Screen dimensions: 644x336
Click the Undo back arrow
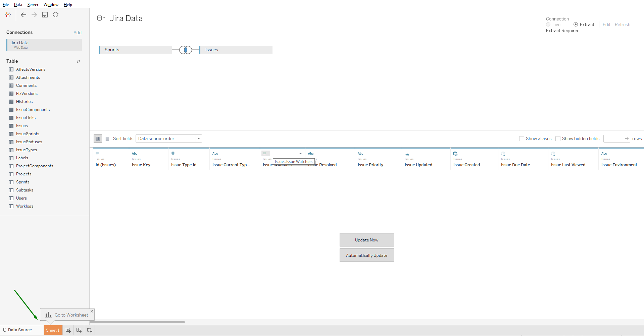point(23,15)
